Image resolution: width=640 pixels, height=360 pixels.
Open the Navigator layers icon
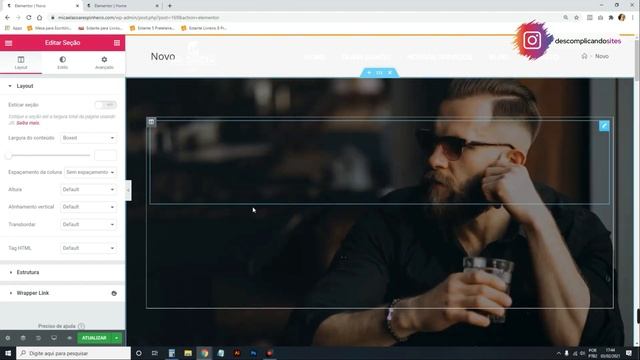tap(23, 338)
